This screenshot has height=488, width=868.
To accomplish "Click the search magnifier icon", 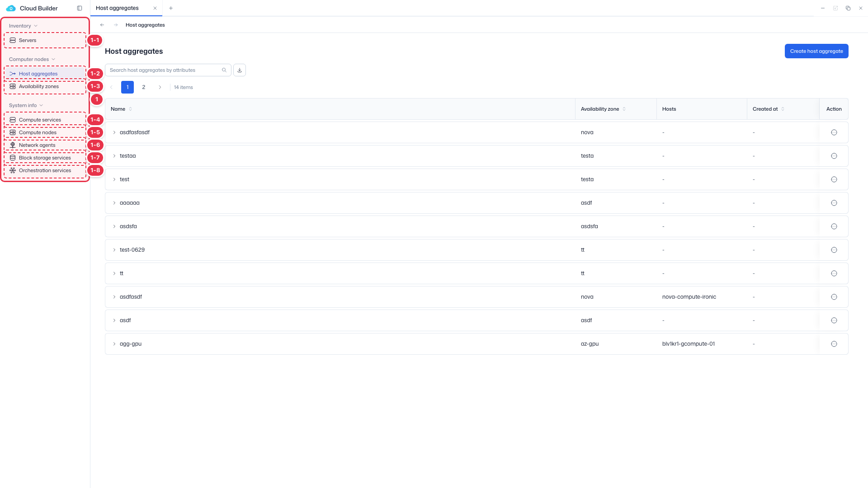I will (x=224, y=70).
